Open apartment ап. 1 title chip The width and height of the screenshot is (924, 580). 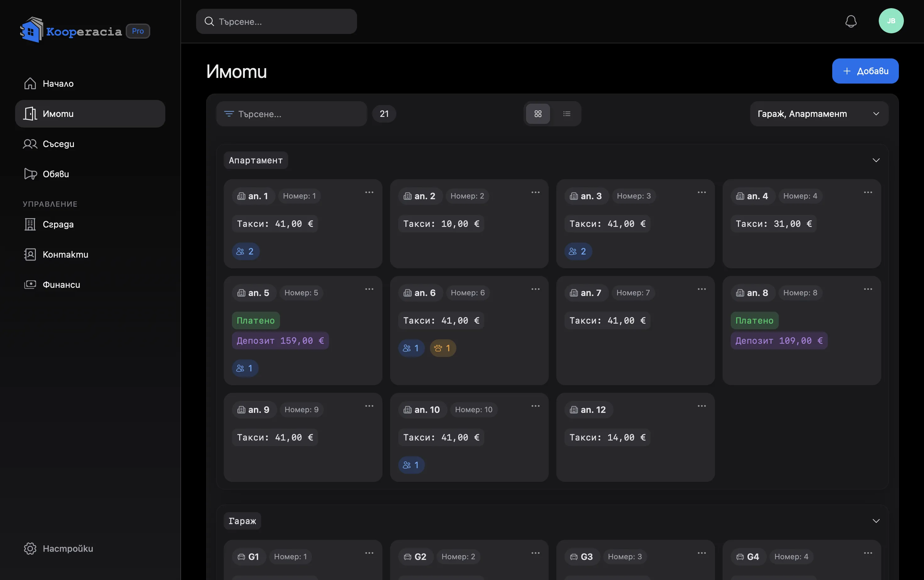tap(253, 196)
